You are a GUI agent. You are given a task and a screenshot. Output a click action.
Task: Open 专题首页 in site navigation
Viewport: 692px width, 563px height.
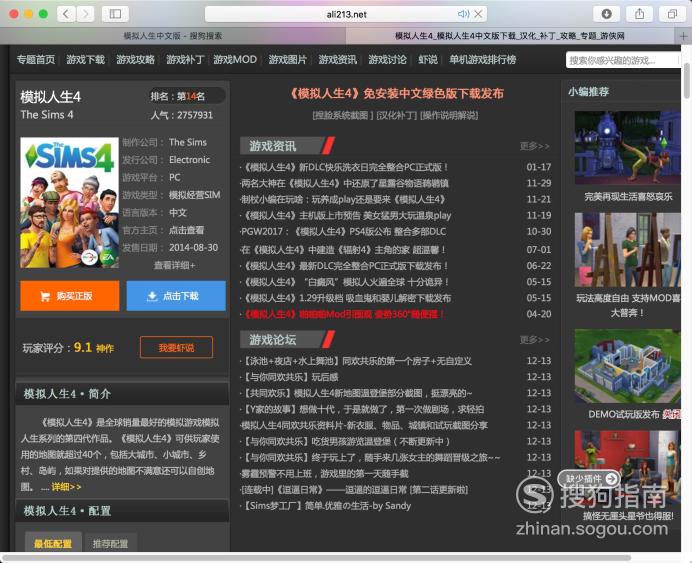(x=36, y=60)
